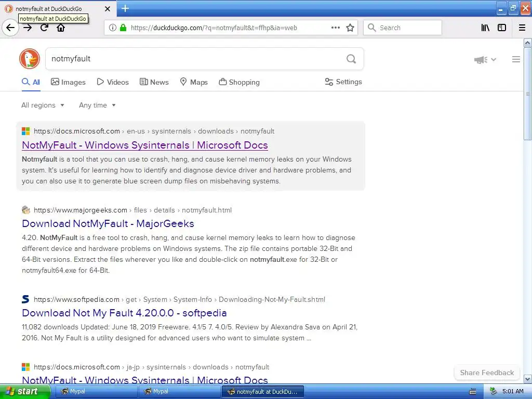The width and height of the screenshot is (532, 399).
Task: Switch to the News tab
Action: tap(154, 82)
